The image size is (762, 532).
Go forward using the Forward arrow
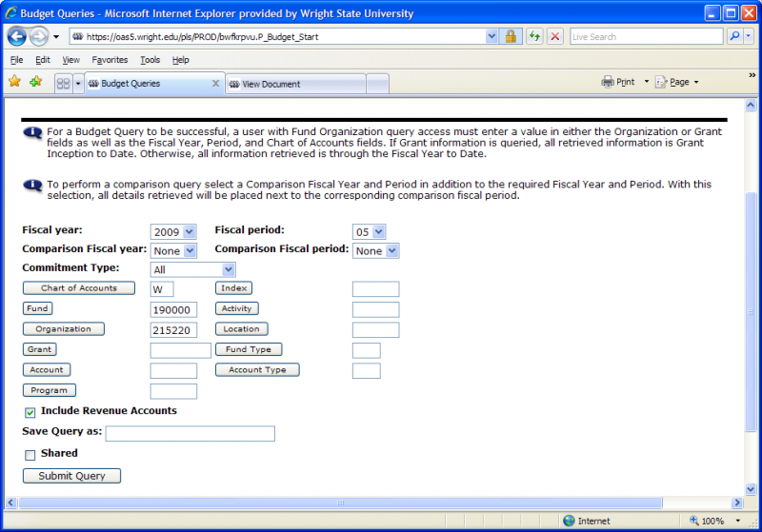pyautogui.click(x=39, y=36)
